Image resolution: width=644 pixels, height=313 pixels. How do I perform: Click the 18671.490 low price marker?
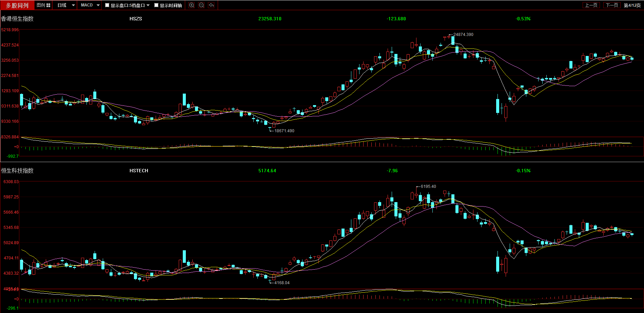pos(284,131)
